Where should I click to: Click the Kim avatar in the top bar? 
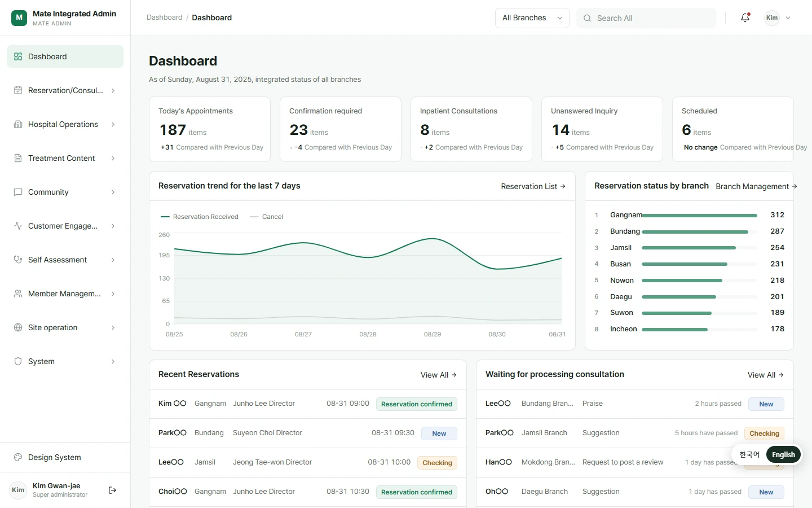[x=772, y=17]
